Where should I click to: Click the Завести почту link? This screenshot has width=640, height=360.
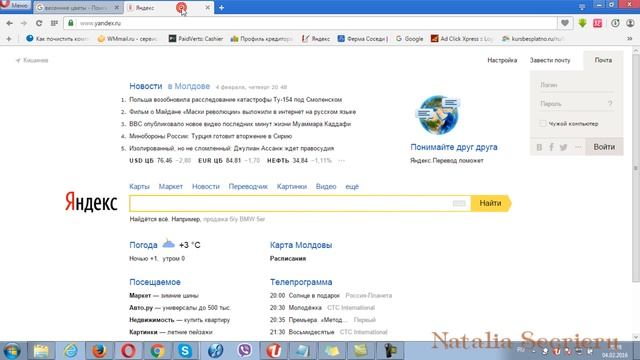(550, 60)
